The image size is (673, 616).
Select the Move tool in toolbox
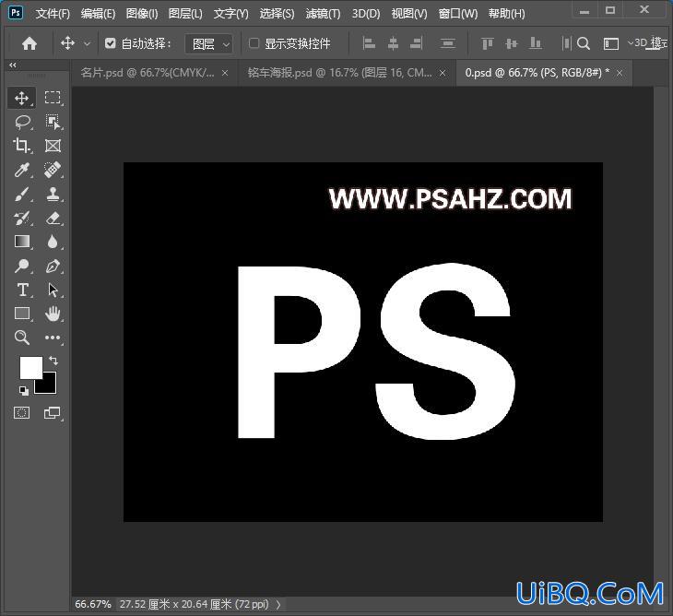click(x=21, y=99)
